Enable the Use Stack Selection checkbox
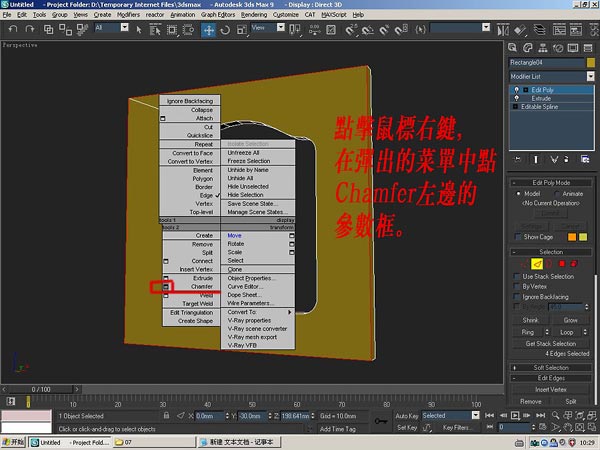This screenshot has height=450, width=600. pos(517,276)
